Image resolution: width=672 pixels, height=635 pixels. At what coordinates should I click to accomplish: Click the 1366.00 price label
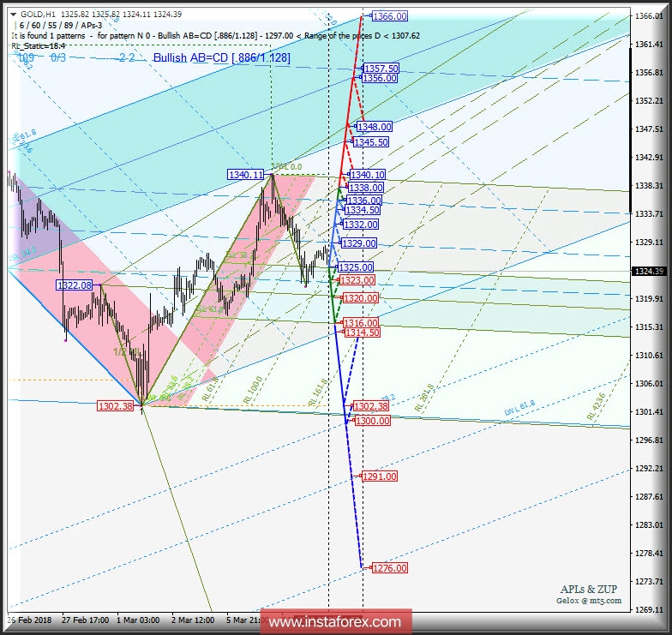pos(389,16)
